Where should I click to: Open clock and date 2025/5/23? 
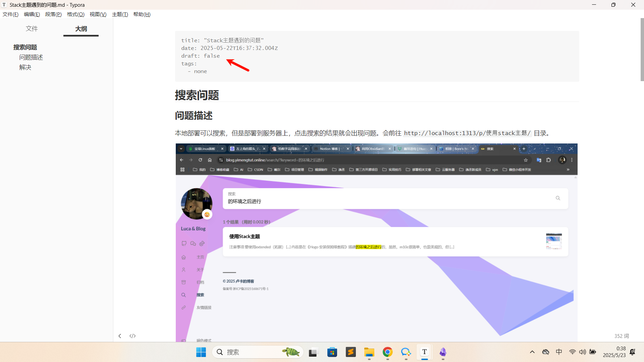point(614,352)
